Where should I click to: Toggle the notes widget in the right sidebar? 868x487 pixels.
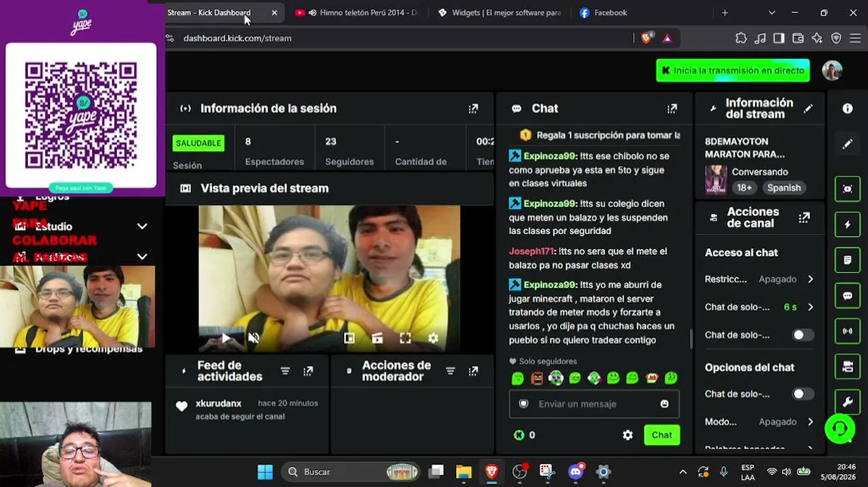click(x=848, y=260)
